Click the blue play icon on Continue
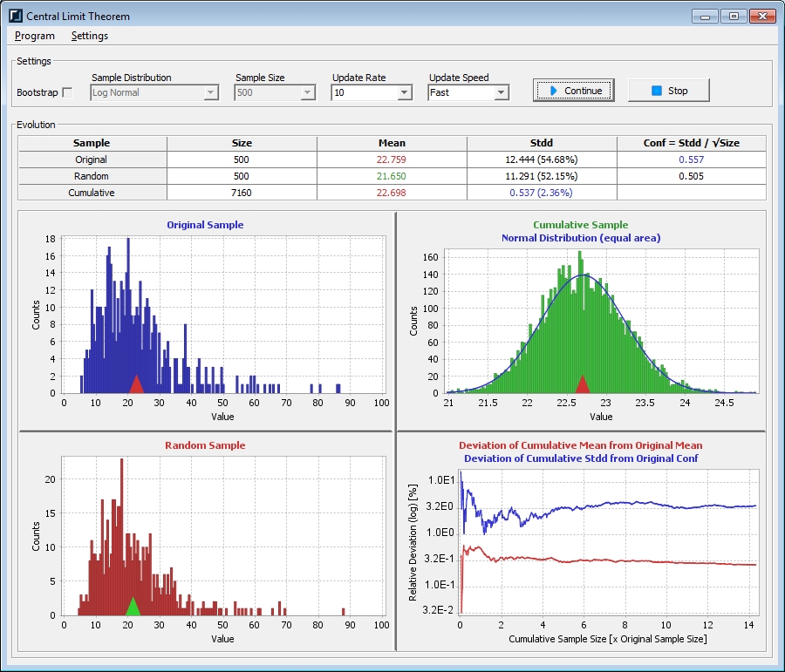The image size is (785, 672). pyautogui.click(x=553, y=91)
